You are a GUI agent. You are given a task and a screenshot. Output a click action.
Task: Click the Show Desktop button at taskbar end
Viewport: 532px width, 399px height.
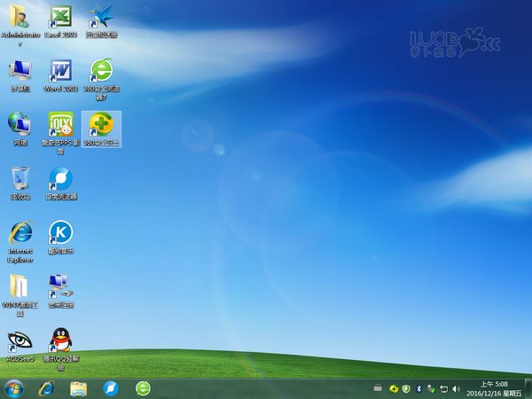(x=528, y=389)
